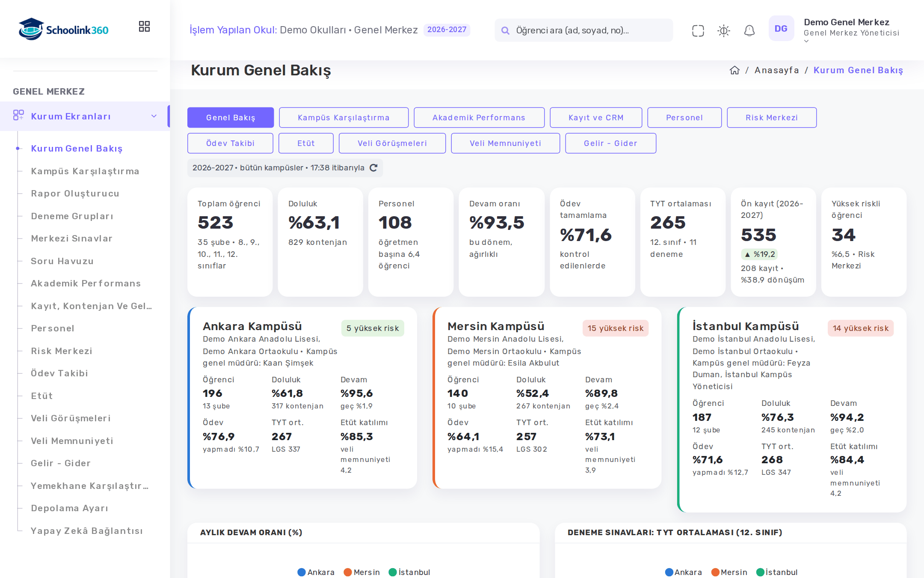This screenshot has height=578, width=924.
Task: Open Rapor Oluşturucu in sidebar
Action: click(75, 194)
